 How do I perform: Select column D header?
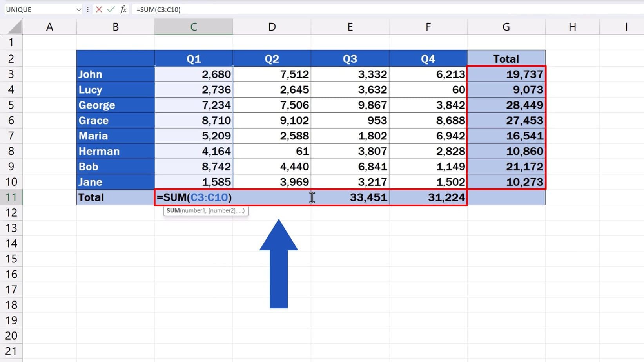coord(272,26)
